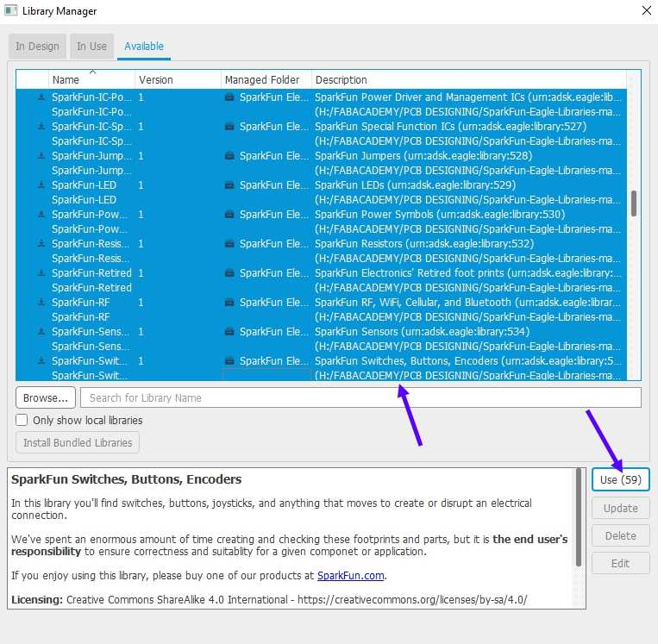Click download icon beside SparkFun-Resis row
This screenshot has height=644, width=658.
coord(41,244)
